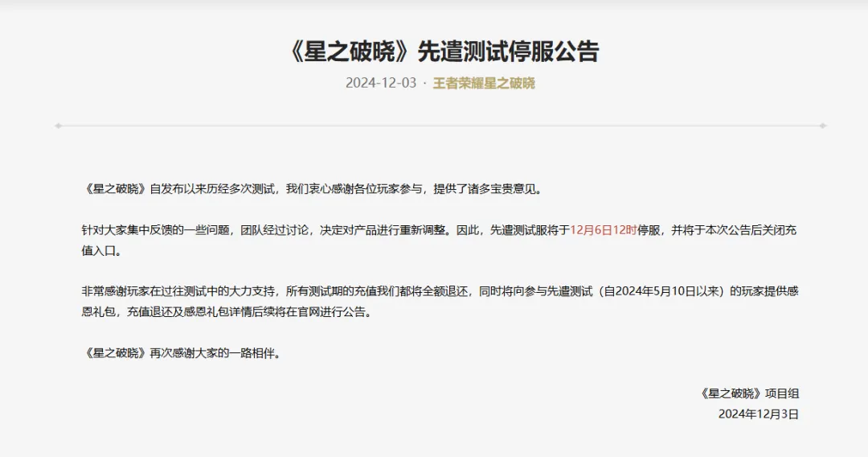Click the dot separator between date and author
868x457 pixels.
[424, 84]
